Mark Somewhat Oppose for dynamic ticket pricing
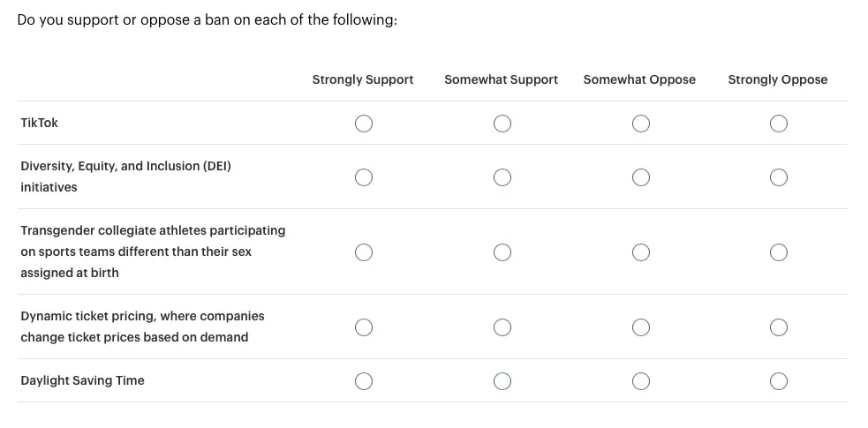Viewport: 868px width, 428px height. pyautogui.click(x=640, y=327)
